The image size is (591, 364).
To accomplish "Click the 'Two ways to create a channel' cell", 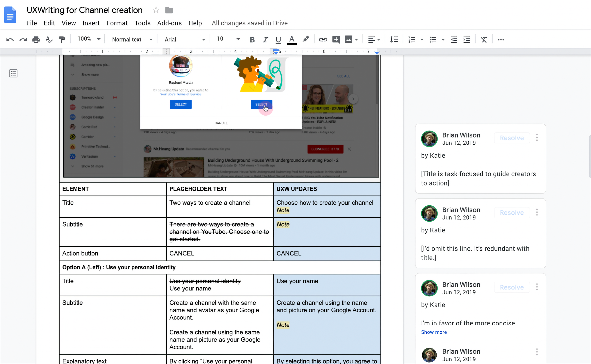I will pos(220,206).
